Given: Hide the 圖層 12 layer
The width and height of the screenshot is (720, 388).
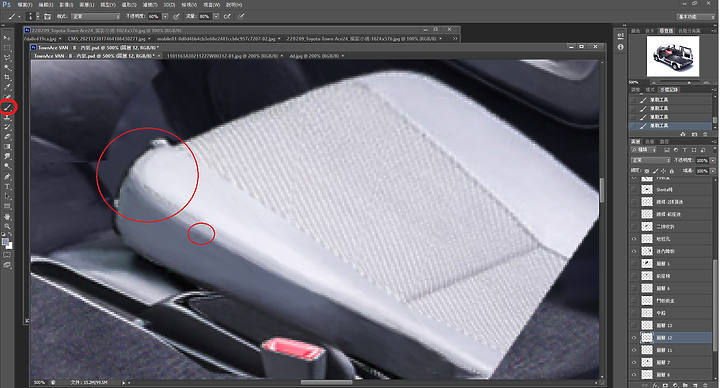Looking at the screenshot, I should [634, 338].
